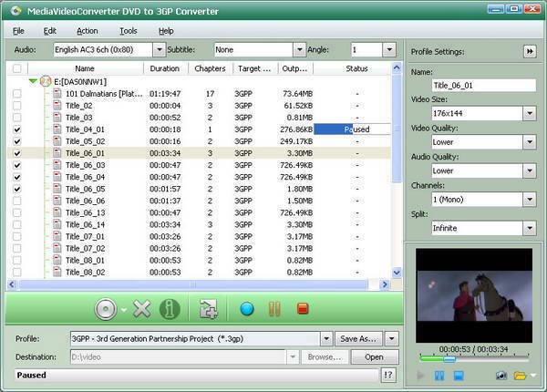Click the file icon of Title_02
This screenshot has height=392, width=547.
57,106
